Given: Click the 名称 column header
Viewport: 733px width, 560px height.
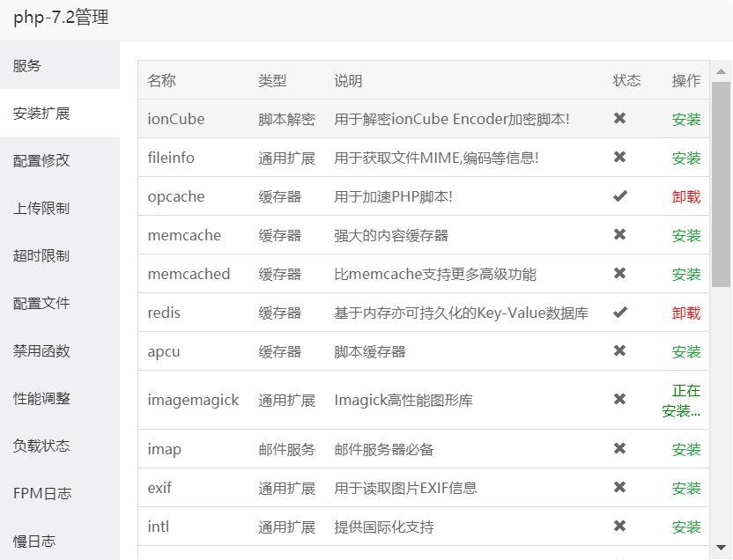Looking at the screenshot, I should (x=162, y=80).
